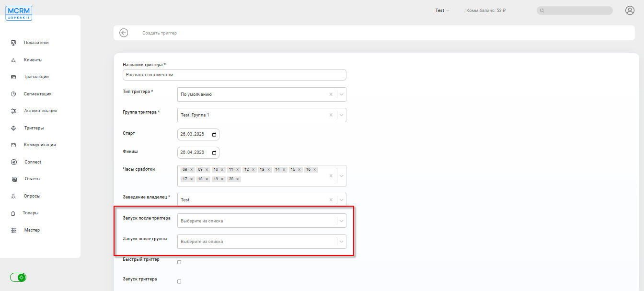This screenshot has height=291, width=644.
Task: Remove hour 12 tag
Action: (x=253, y=170)
